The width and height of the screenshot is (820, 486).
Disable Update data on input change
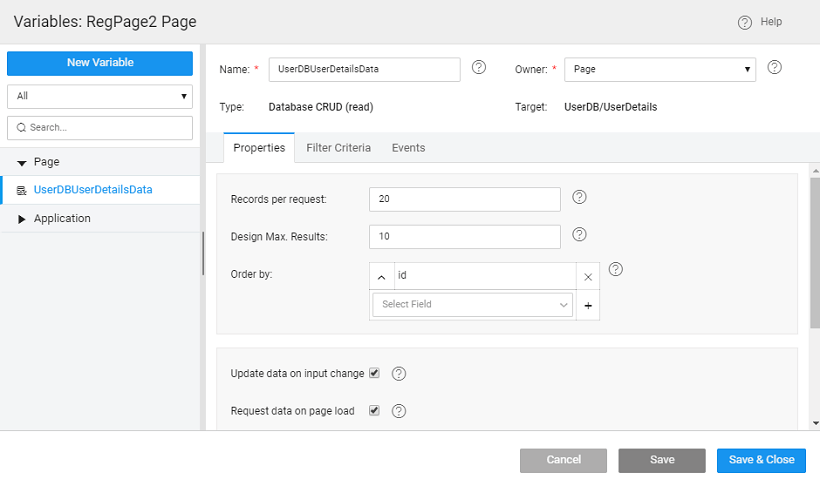pyautogui.click(x=374, y=373)
